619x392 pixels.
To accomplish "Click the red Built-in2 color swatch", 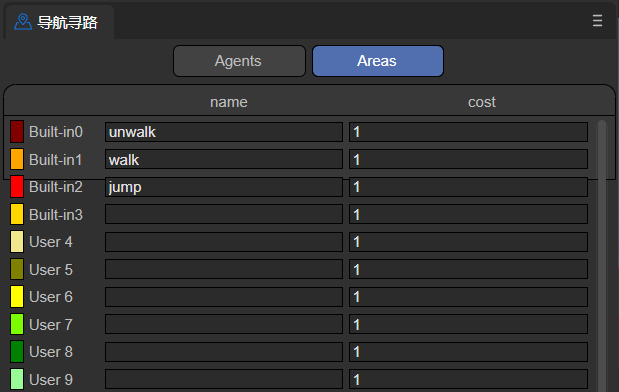I will (x=17, y=187).
